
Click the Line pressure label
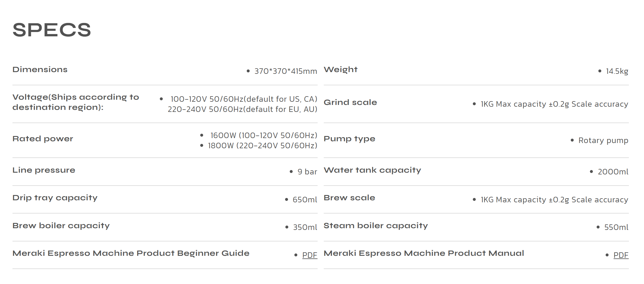44,170
